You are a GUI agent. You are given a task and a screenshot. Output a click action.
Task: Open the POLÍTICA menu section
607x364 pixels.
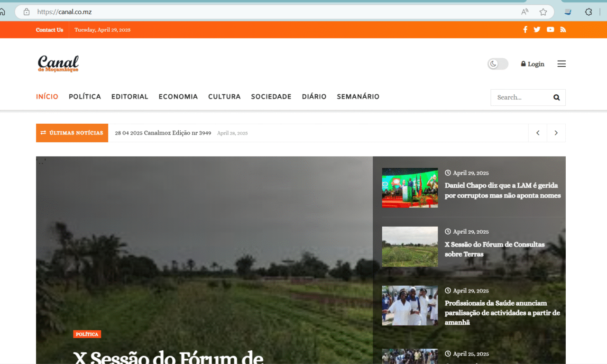click(x=85, y=97)
